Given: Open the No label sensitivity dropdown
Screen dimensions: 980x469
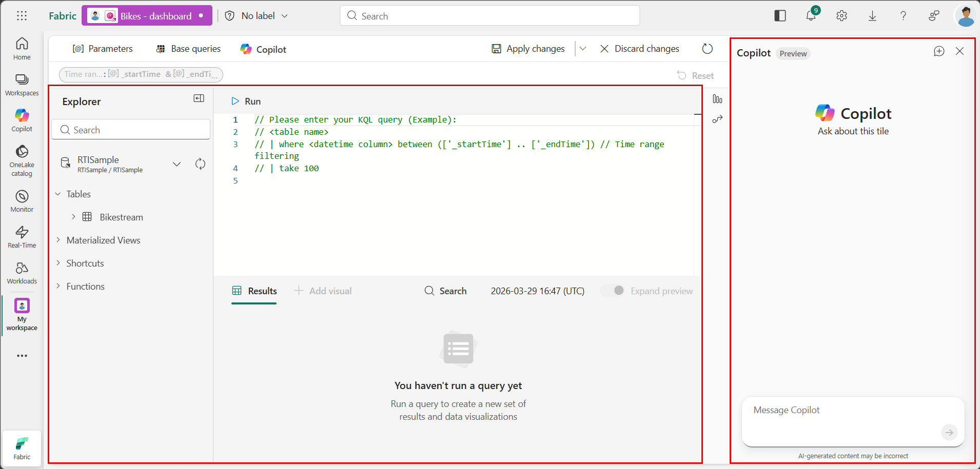Looking at the screenshot, I should pos(256,15).
